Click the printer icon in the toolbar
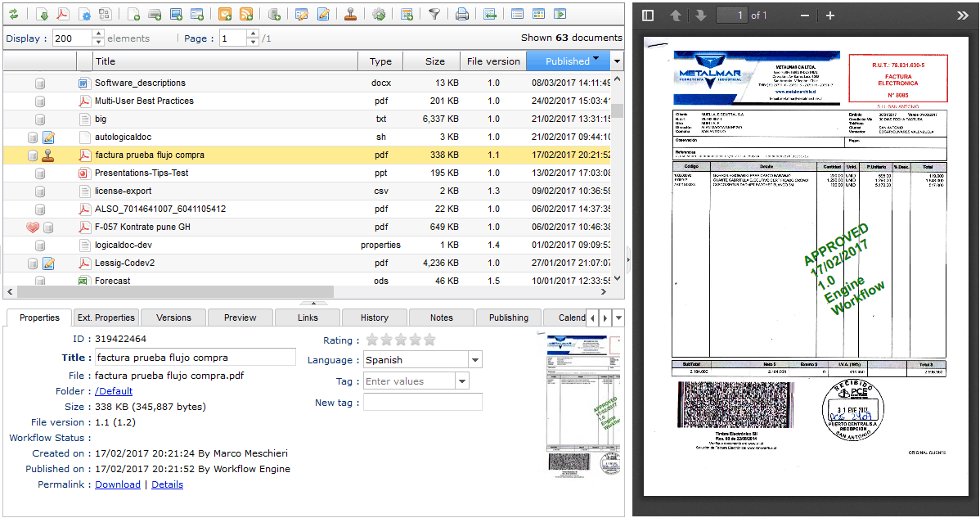980x518 pixels. (x=462, y=14)
